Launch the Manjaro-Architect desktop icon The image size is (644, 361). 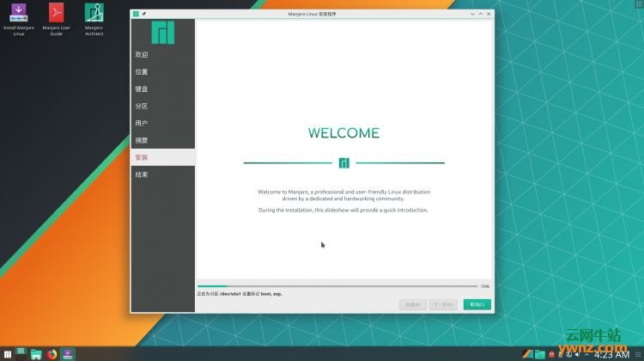click(94, 19)
